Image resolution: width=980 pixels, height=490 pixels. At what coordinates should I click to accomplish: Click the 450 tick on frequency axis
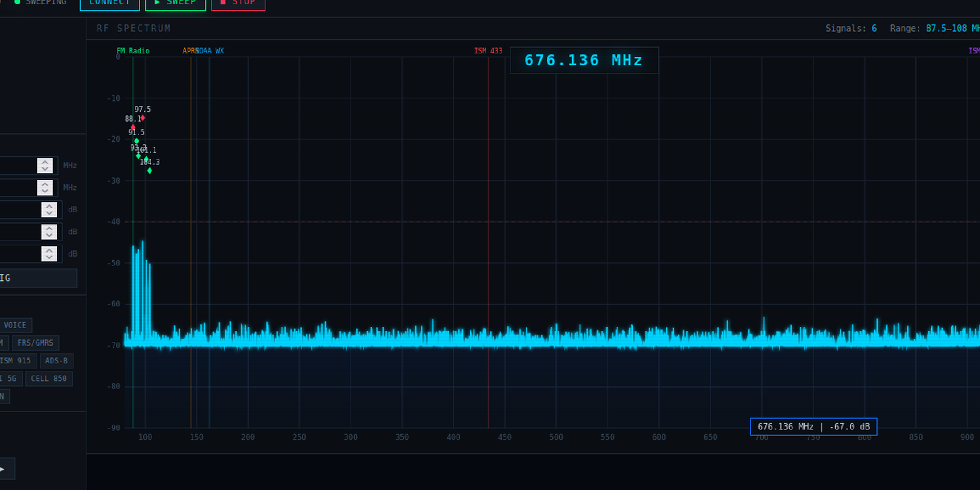[x=505, y=437]
